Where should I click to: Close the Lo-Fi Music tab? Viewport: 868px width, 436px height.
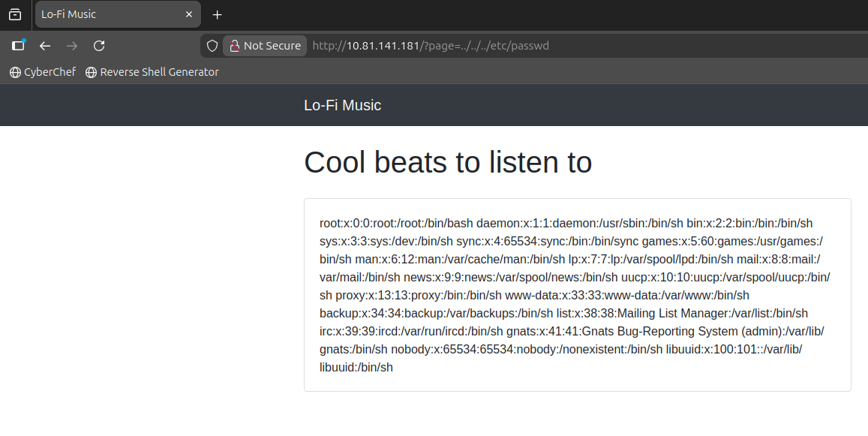tap(189, 14)
